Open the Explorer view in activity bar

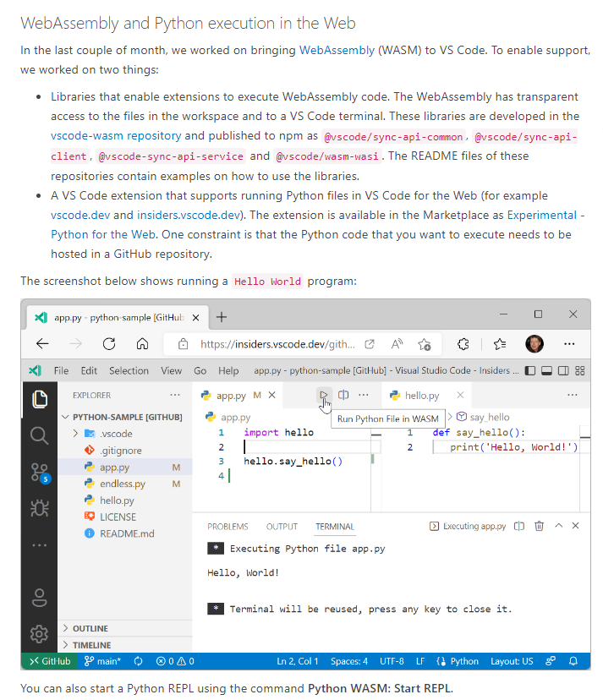[x=39, y=399]
